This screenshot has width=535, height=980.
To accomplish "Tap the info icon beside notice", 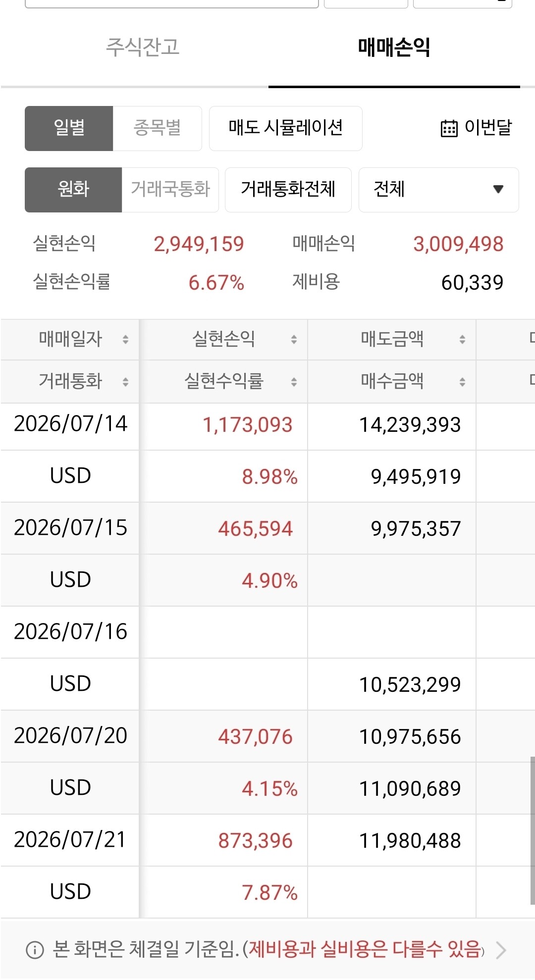I will tap(35, 950).
